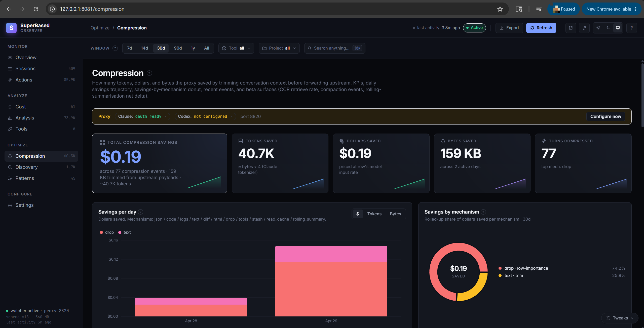Viewport: 644px width, 328px height.
Task: Click the Refresh button
Action: pyautogui.click(x=541, y=28)
